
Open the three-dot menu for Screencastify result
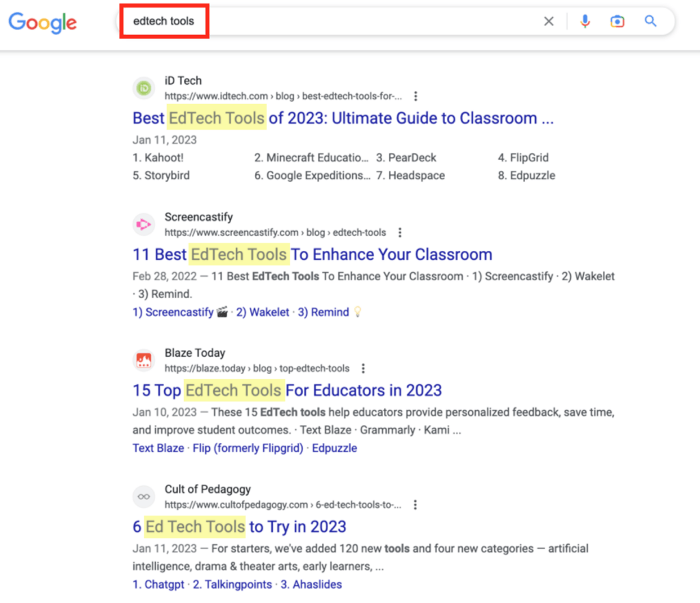400,232
